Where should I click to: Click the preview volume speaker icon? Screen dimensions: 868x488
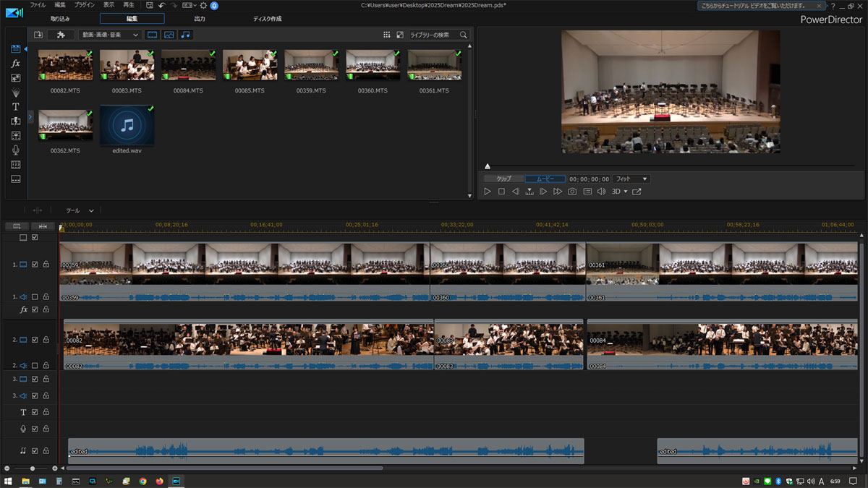tap(601, 192)
